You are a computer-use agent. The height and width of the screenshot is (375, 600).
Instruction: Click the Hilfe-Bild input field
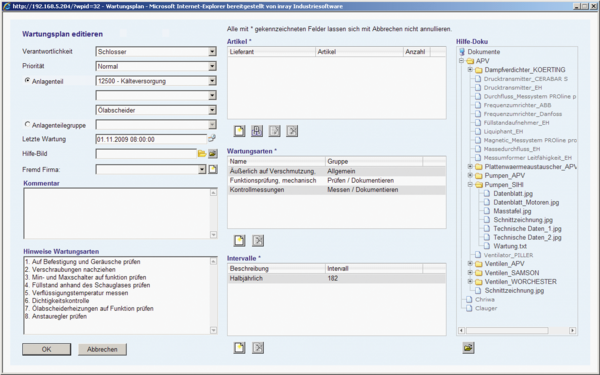(x=146, y=154)
